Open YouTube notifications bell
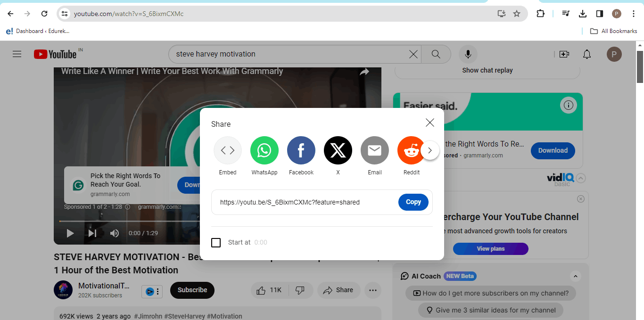This screenshot has width=644, height=320. (x=586, y=54)
